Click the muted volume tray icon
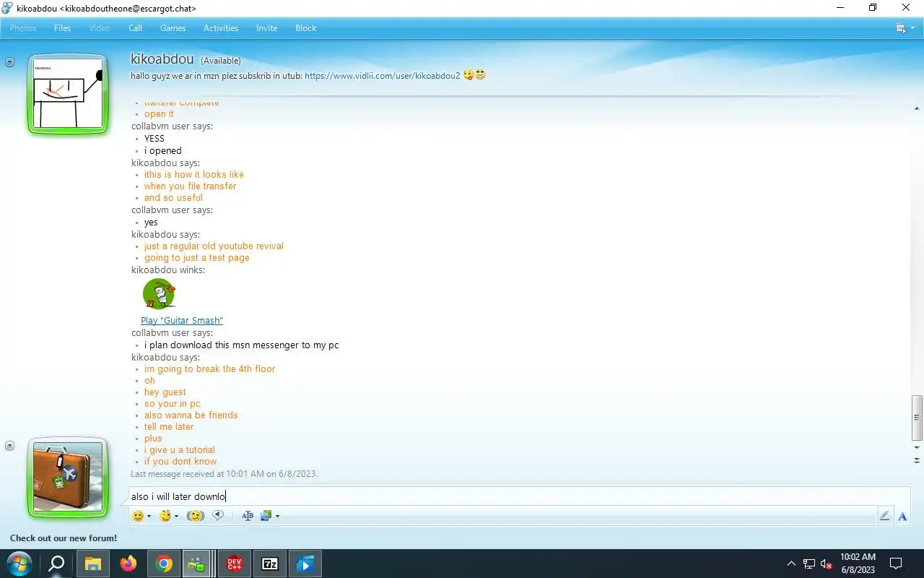This screenshot has width=924, height=578. (x=827, y=564)
